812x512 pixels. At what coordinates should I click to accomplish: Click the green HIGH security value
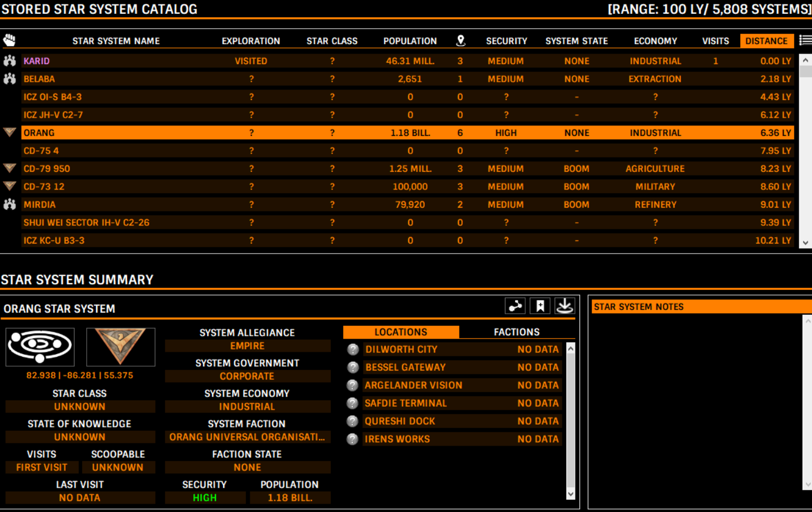click(x=205, y=498)
